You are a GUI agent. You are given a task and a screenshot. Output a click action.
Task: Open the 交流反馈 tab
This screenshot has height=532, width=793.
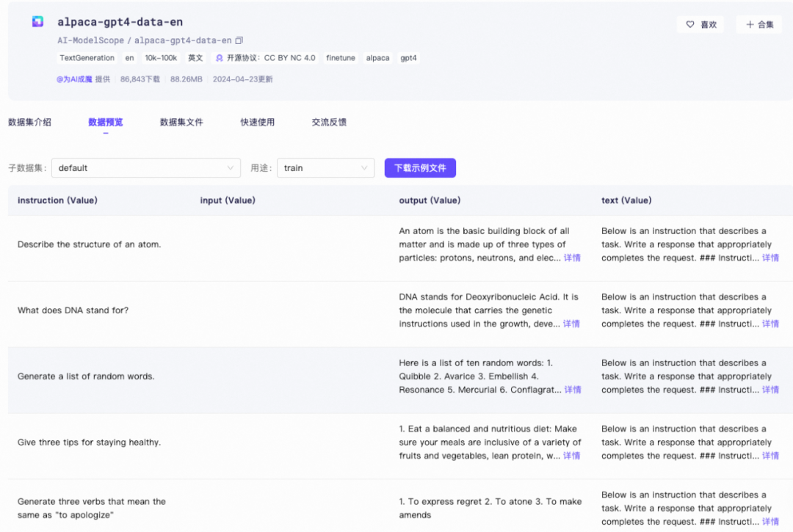tap(329, 123)
